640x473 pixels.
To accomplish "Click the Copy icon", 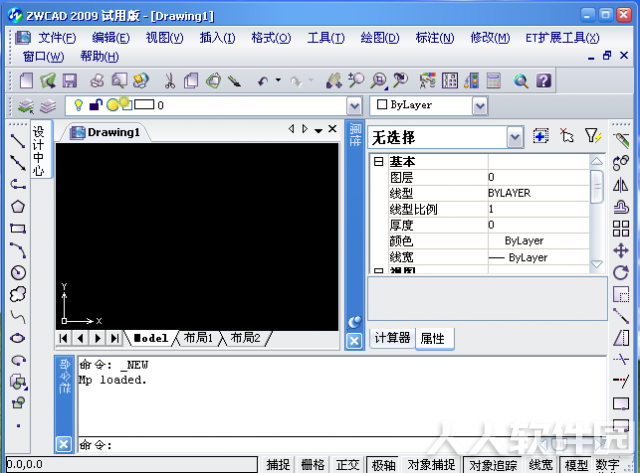I will (191, 80).
